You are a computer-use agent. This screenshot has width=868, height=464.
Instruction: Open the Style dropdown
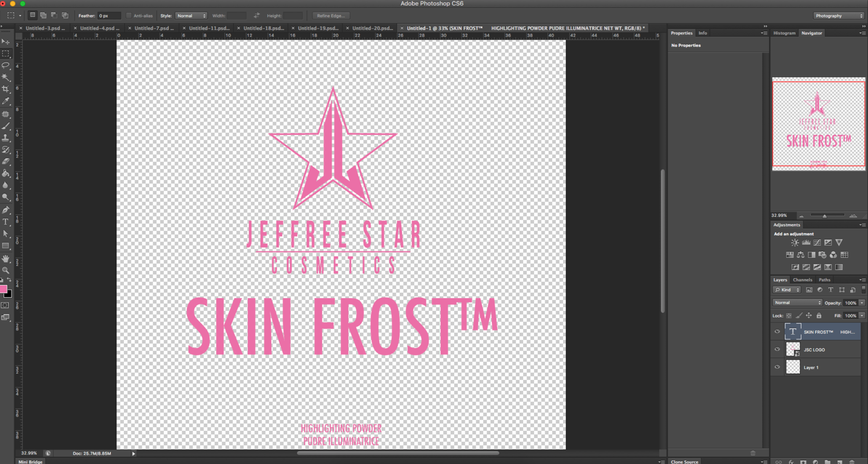pyautogui.click(x=191, y=16)
